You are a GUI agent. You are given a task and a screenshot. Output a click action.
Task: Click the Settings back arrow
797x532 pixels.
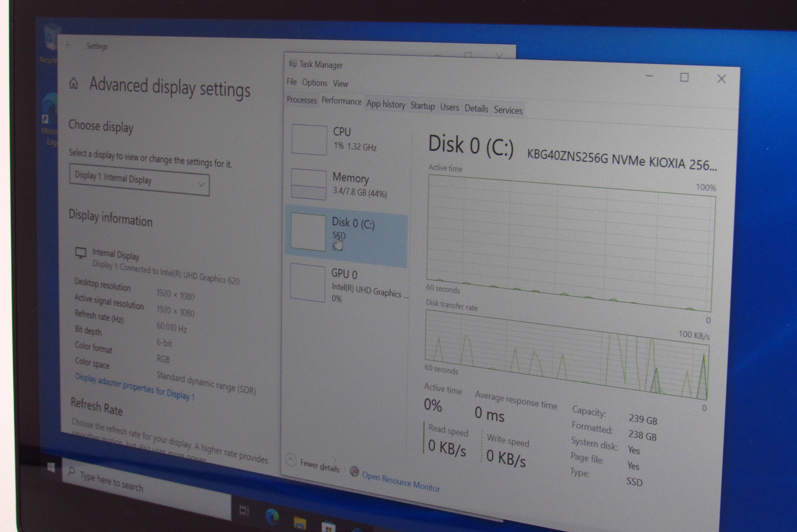point(69,45)
